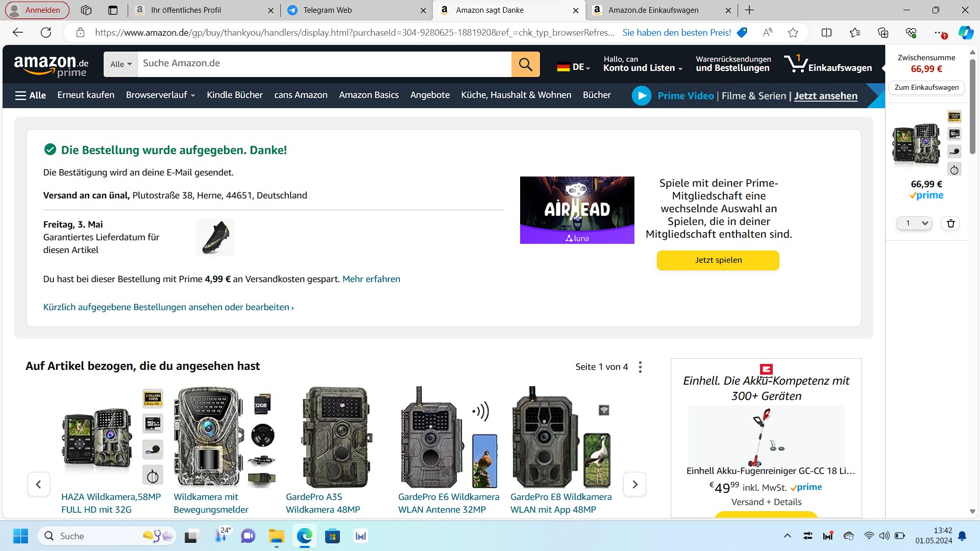Click the Jetzt spielen button
Image resolution: width=980 pixels, height=551 pixels.
coord(718,260)
